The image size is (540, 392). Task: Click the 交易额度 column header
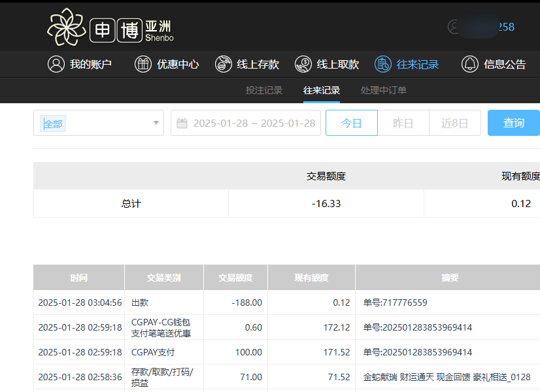235,277
